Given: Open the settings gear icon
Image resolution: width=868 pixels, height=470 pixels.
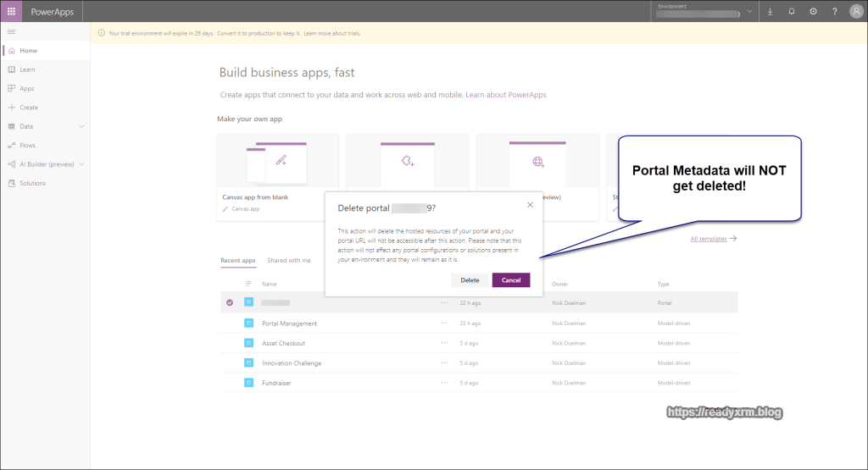Looking at the screenshot, I should tap(813, 12).
